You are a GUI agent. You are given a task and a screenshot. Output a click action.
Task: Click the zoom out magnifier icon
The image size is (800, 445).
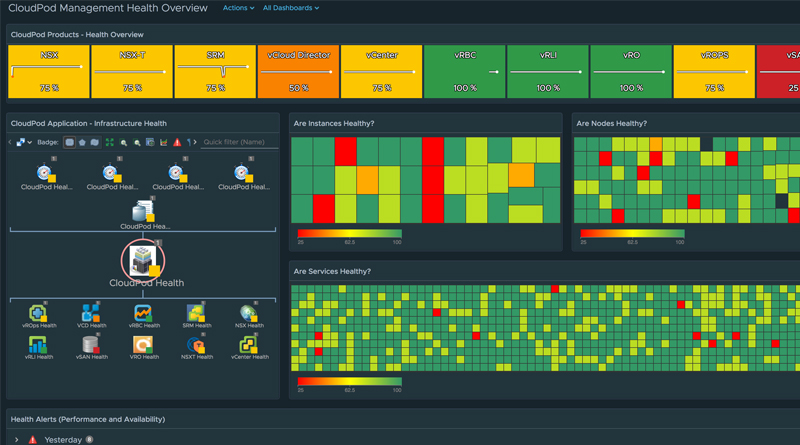[137, 142]
